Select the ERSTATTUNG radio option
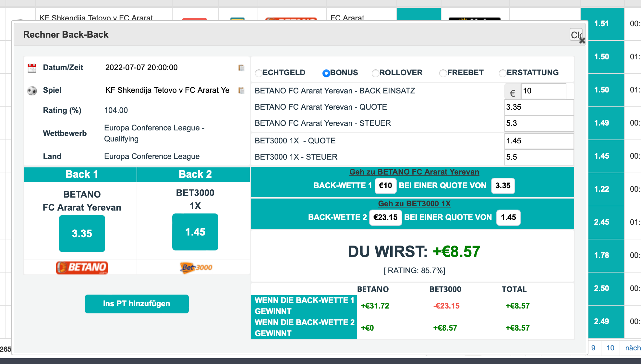Screen dimensions: 641x364 click(502, 73)
